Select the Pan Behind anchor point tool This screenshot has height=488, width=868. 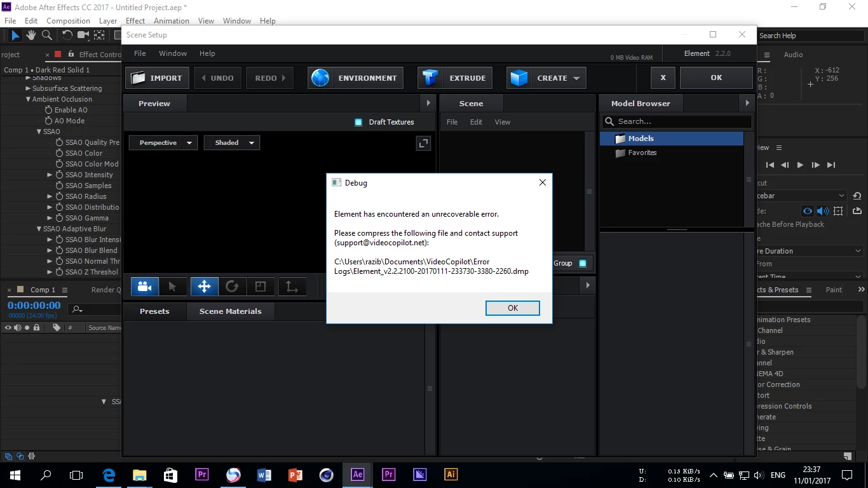(x=100, y=36)
